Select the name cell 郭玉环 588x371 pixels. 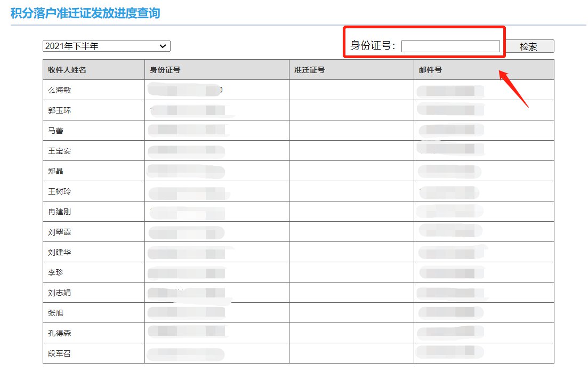tap(94, 110)
